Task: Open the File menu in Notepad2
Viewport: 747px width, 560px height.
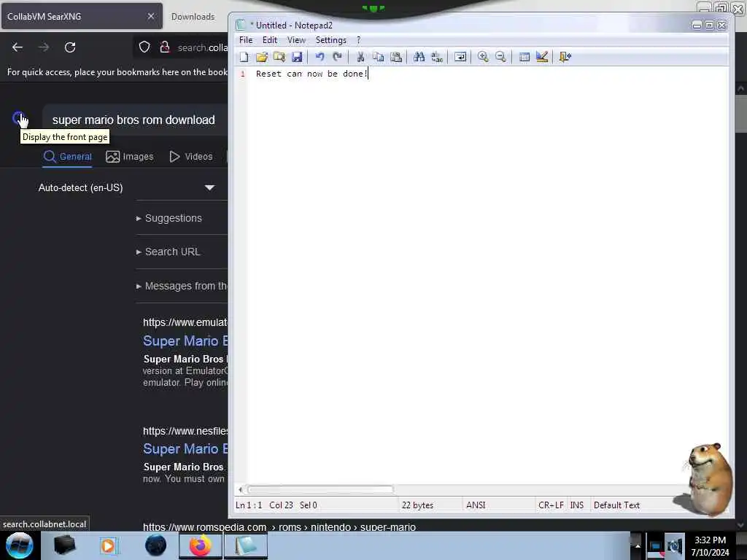Action: point(246,40)
